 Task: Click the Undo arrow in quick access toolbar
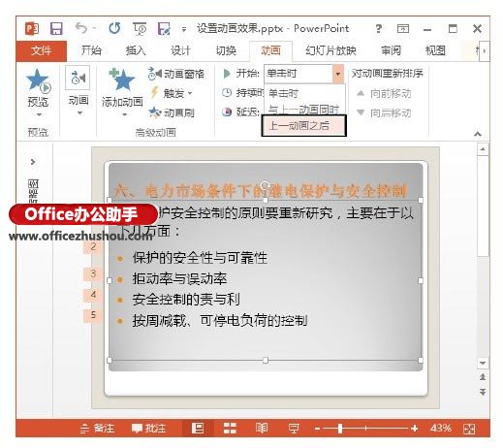[x=81, y=28]
